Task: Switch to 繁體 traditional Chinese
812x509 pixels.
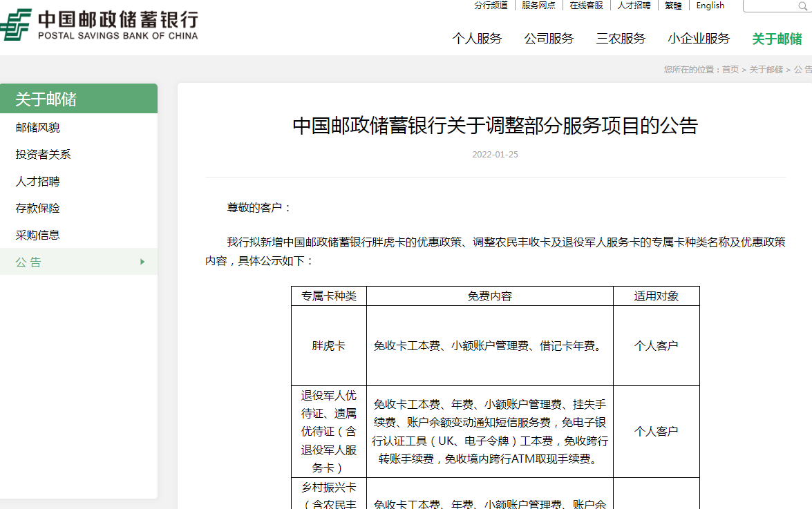Action: pyautogui.click(x=673, y=5)
